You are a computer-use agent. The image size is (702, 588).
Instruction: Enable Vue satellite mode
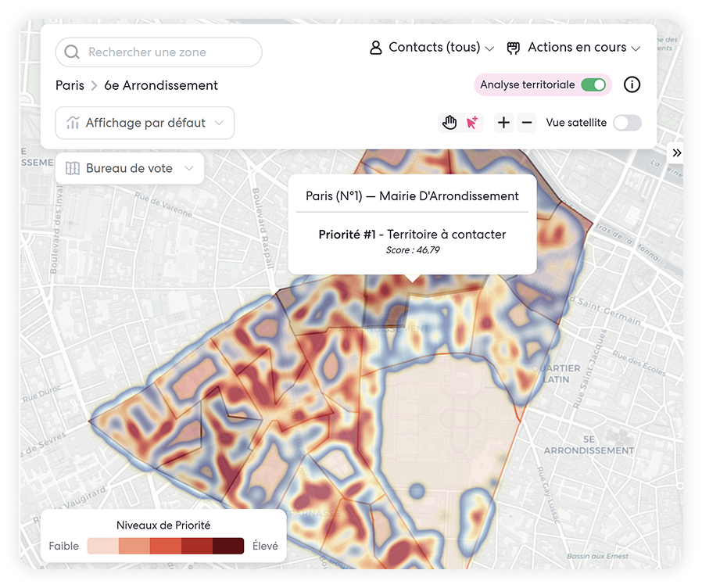pos(628,123)
